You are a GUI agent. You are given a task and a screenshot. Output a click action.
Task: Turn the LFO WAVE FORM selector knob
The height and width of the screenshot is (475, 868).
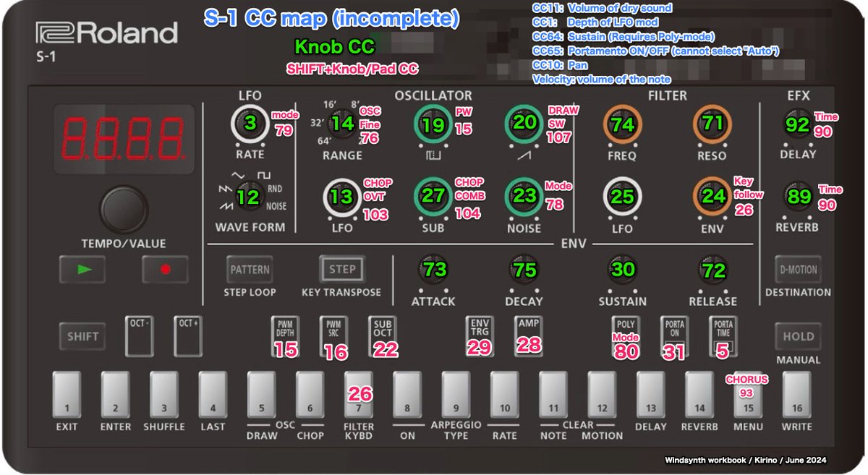[x=250, y=197]
